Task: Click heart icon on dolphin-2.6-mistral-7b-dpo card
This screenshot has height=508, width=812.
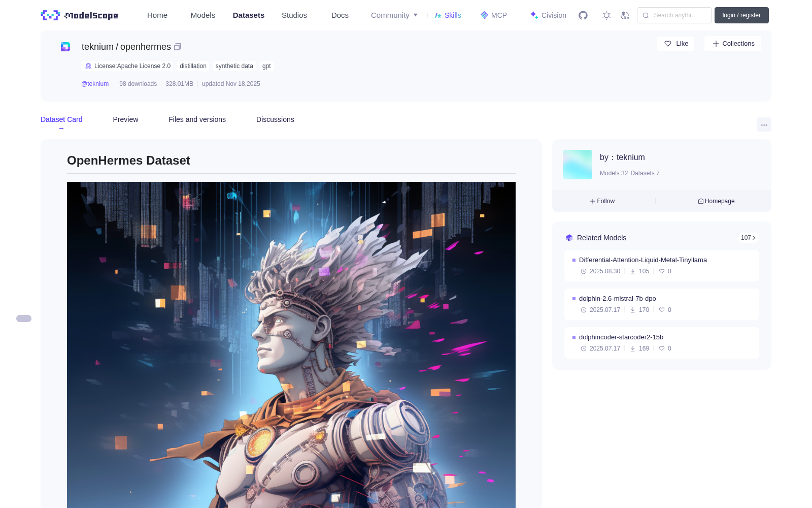Action: (662, 310)
